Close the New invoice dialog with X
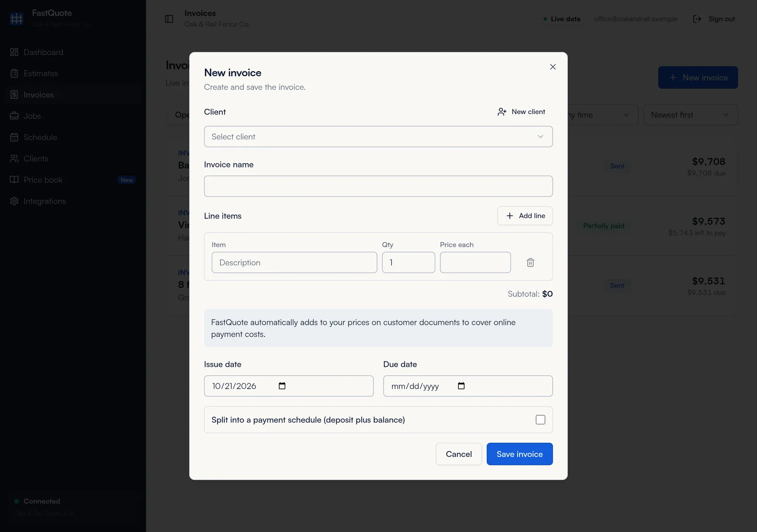Image resolution: width=757 pixels, height=532 pixels. pyautogui.click(x=553, y=67)
